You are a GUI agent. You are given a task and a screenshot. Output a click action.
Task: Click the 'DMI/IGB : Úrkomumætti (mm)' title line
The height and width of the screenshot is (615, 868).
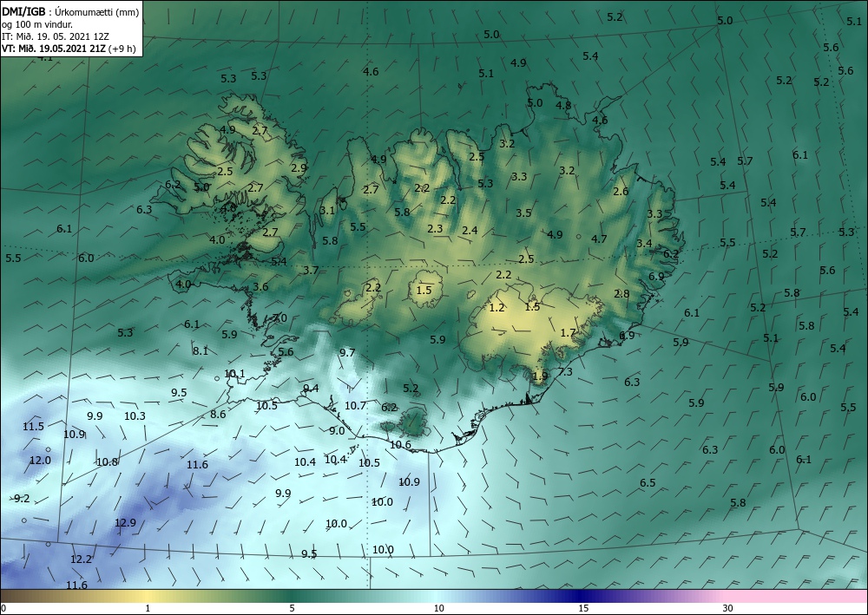69,13
